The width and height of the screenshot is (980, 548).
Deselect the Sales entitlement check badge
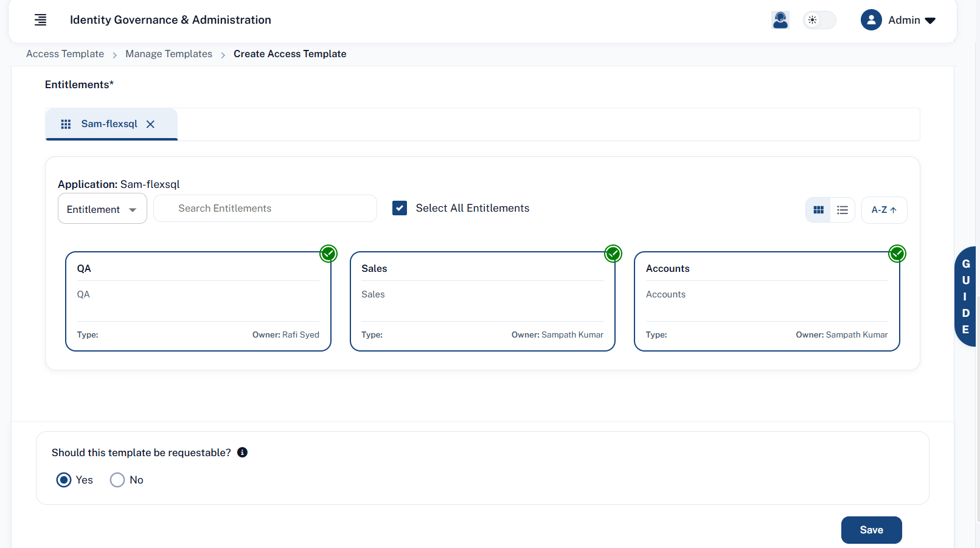[613, 254]
